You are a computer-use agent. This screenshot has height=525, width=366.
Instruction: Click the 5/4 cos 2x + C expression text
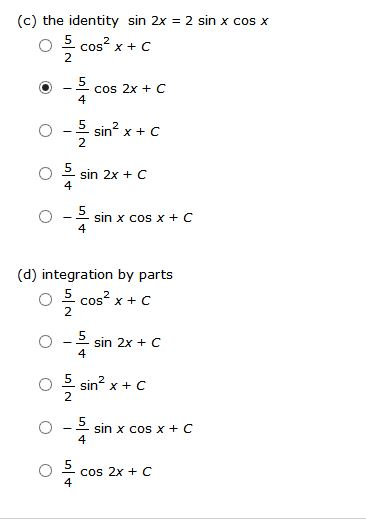107,473
